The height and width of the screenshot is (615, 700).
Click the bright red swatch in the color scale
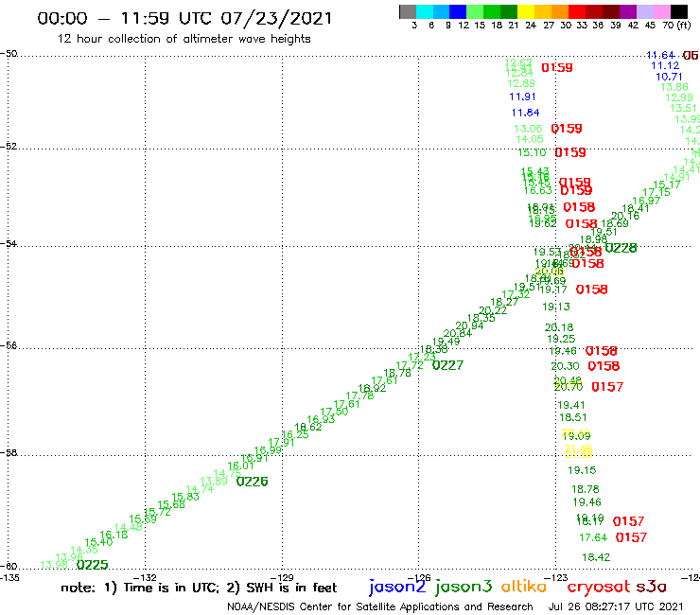pos(577,11)
